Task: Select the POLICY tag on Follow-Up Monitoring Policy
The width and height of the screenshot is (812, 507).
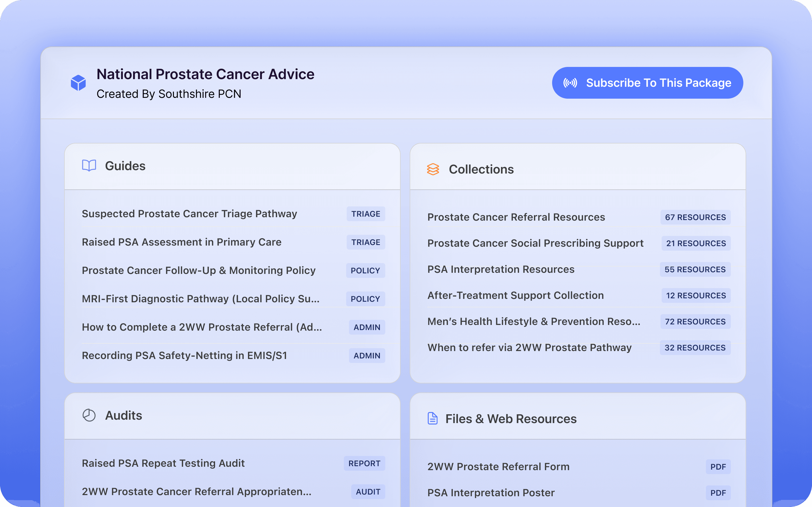Action: point(365,271)
